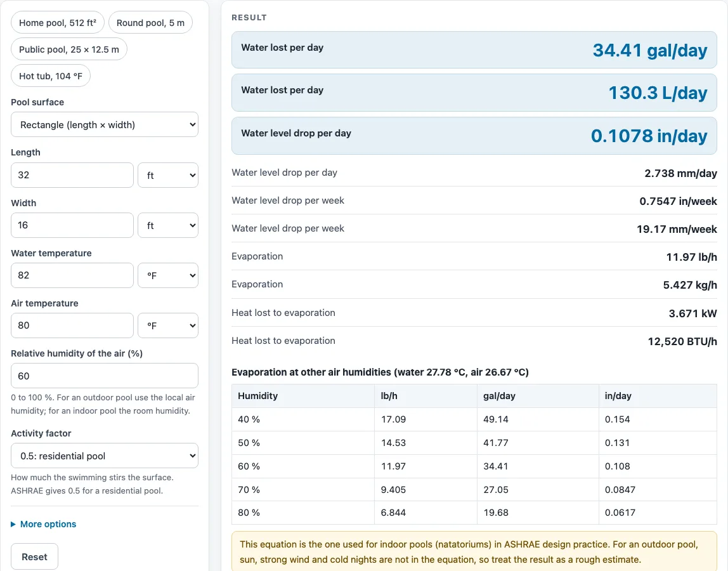Expand the More options section
The height and width of the screenshot is (571, 728).
coord(44,524)
